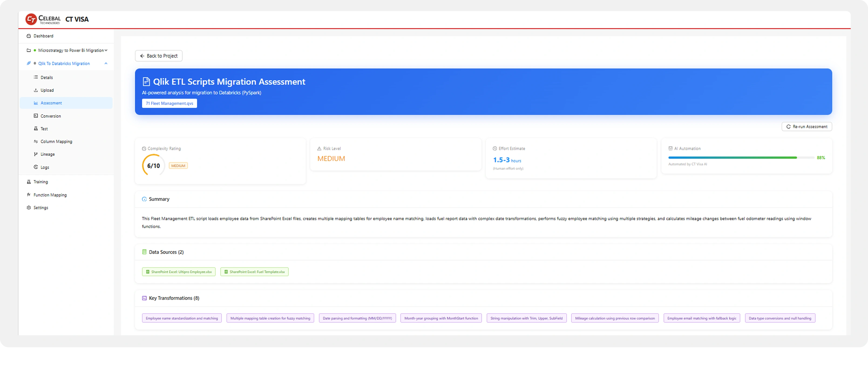Click the document icon in assessment header
The width and height of the screenshot is (868, 371).
click(x=146, y=82)
